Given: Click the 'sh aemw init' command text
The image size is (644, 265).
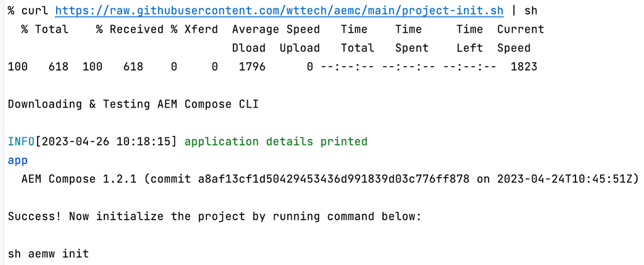Looking at the screenshot, I should coord(48,254).
